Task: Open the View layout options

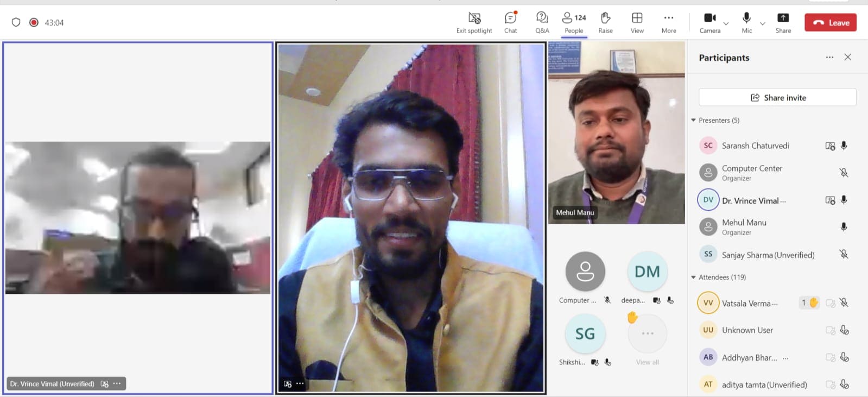Action: pos(637,18)
